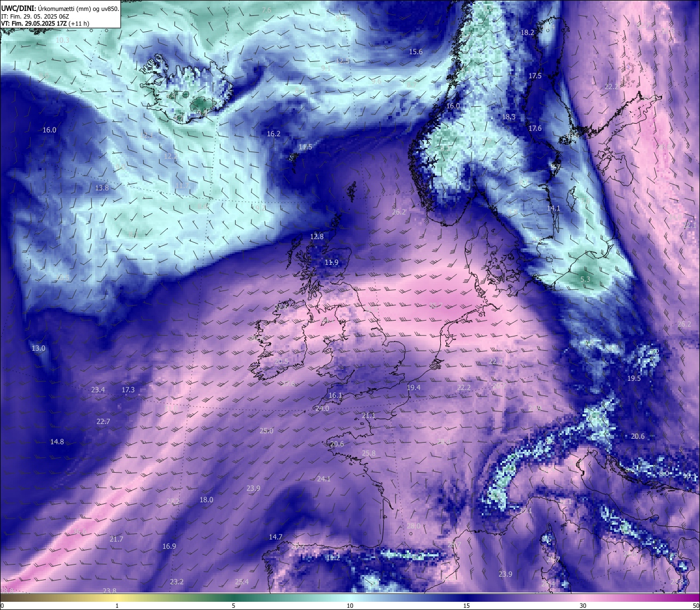This screenshot has width=700, height=610.
Task: Click the 25.8 value over western France
Action: [x=369, y=453]
